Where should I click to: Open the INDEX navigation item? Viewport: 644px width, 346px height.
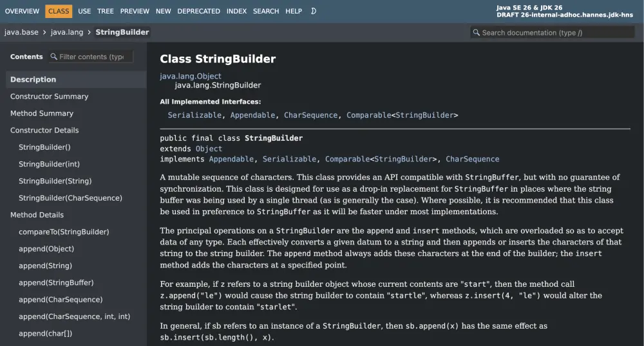point(236,11)
